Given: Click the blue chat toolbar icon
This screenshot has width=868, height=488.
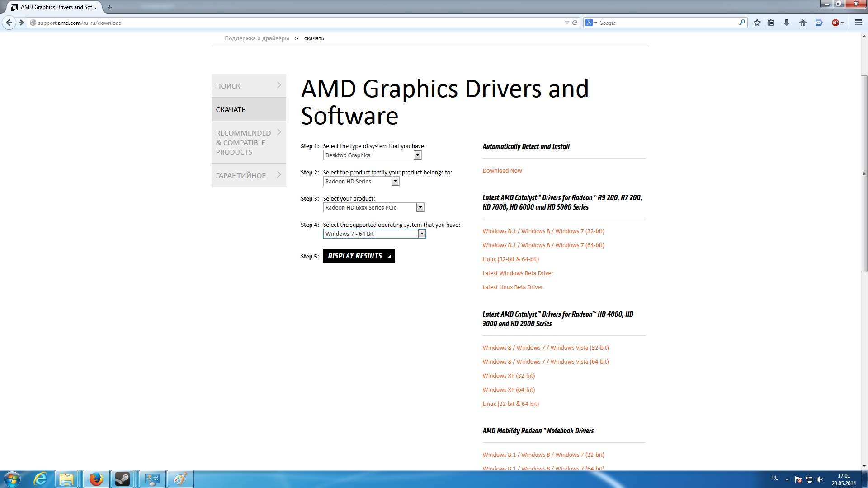Looking at the screenshot, I should tap(819, 23).
